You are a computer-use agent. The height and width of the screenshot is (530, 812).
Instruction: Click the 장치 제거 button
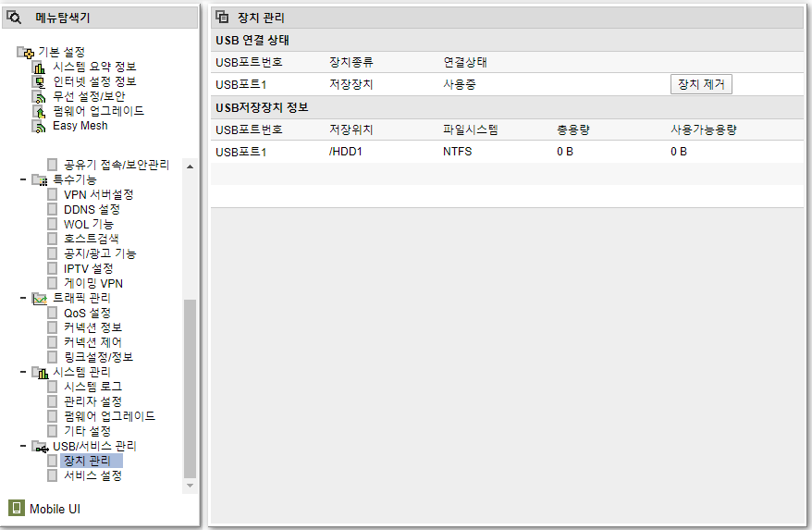[701, 84]
